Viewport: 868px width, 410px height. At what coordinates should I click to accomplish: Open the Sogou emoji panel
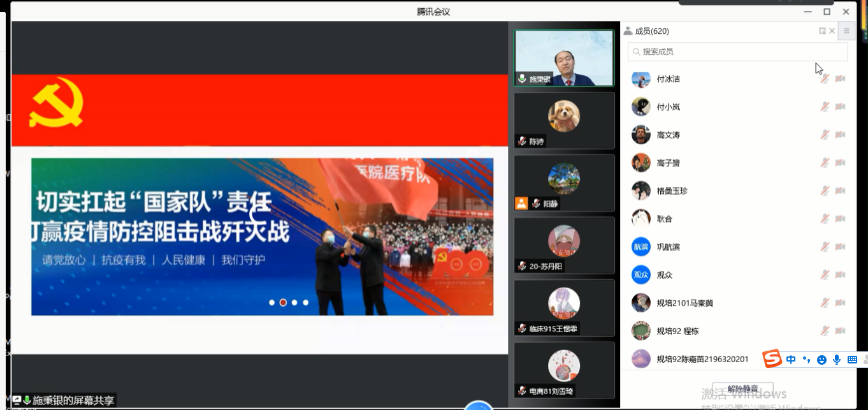[x=821, y=360]
